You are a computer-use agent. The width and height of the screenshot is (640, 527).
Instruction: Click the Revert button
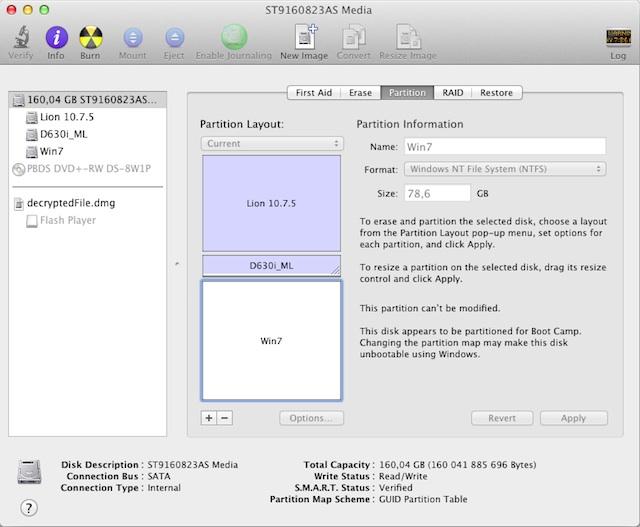502,418
